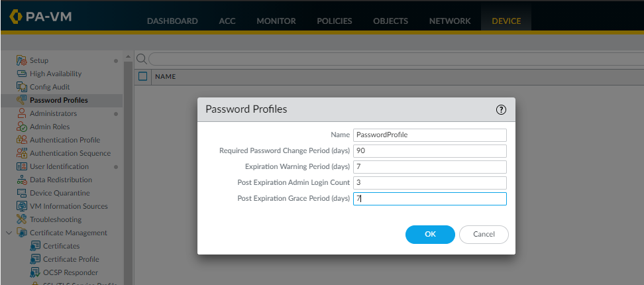Viewport: 644px width, 285px height.
Task: Toggle the select-all checkbox beside NAME
Action: 142,76
